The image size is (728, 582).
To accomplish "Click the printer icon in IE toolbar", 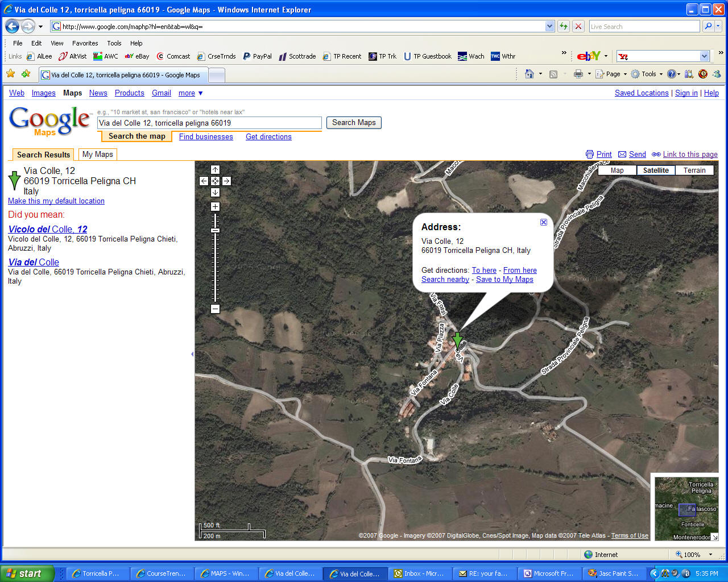I will [578, 74].
